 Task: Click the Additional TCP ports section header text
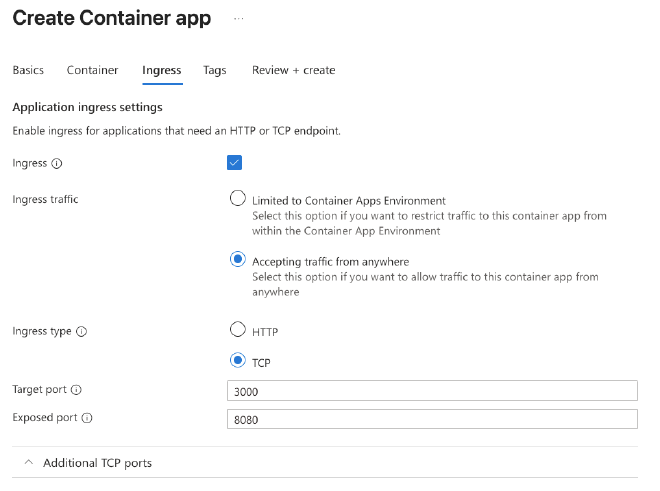[97, 463]
